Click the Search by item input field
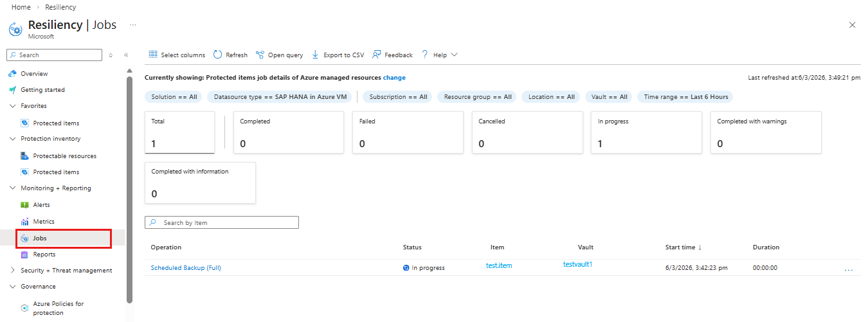 (x=222, y=222)
